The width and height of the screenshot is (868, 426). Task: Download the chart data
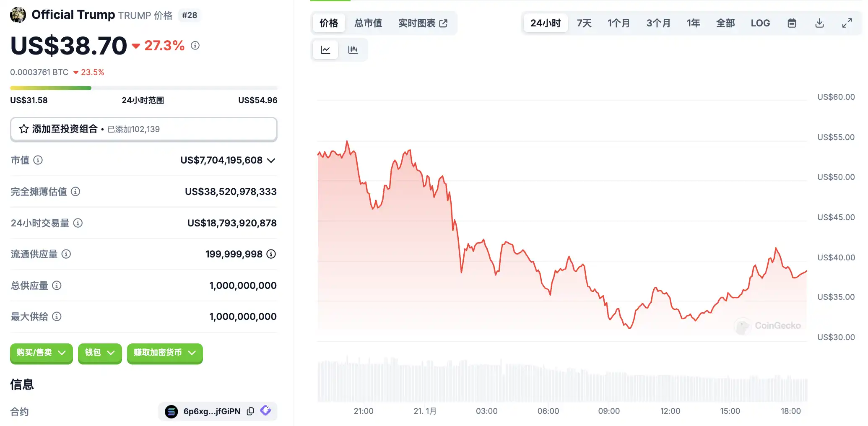819,23
